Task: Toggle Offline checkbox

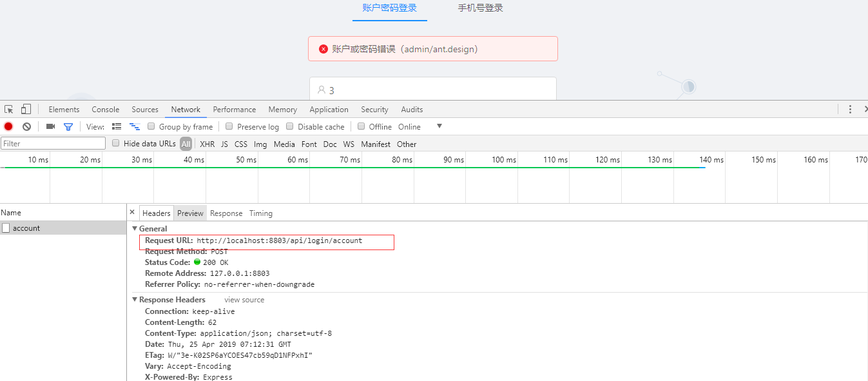Action: (362, 126)
